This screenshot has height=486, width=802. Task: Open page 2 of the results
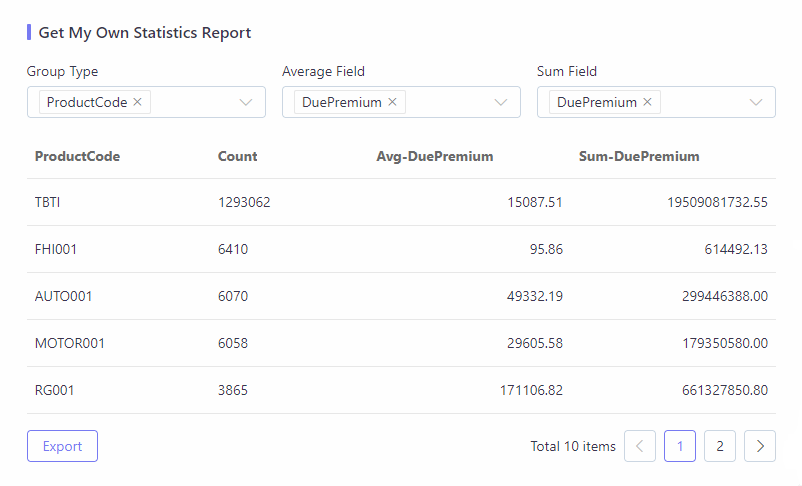coord(720,446)
